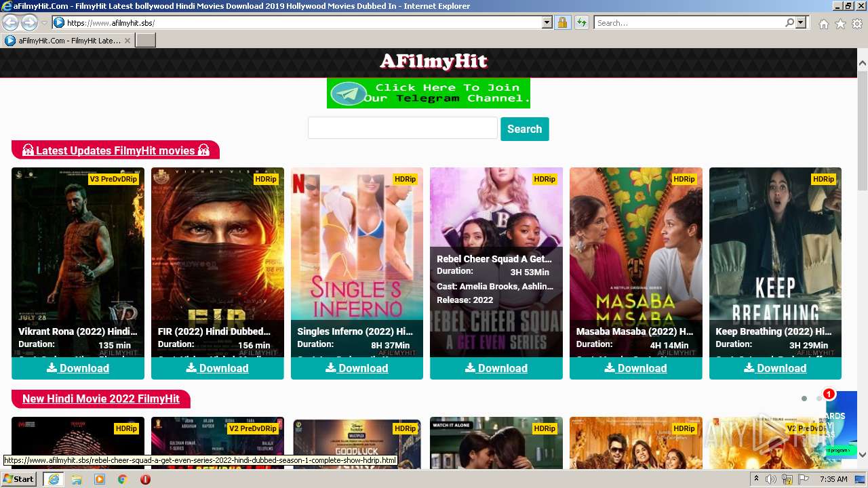Click the browser Search... field

point(690,22)
